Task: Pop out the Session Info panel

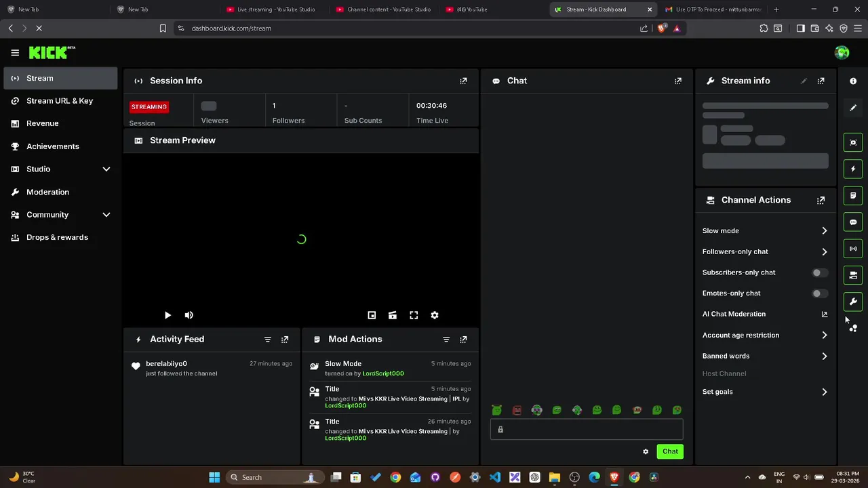Action: point(463,81)
